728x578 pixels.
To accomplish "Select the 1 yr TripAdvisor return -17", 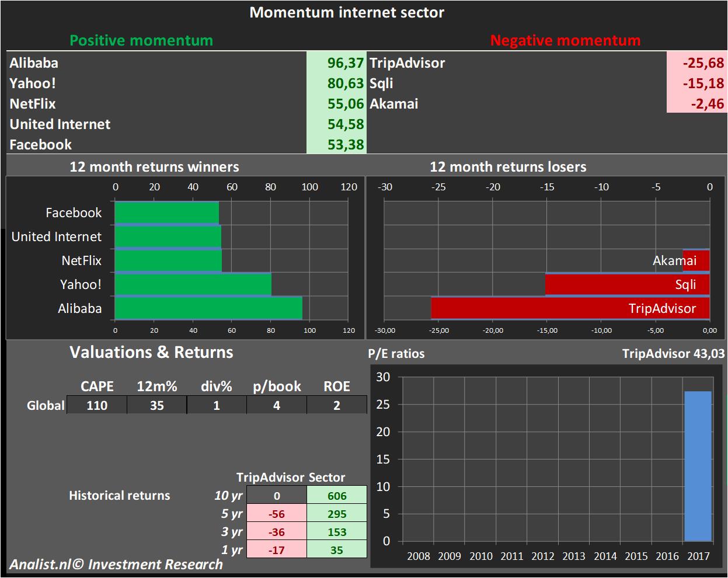I will click(x=277, y=550).
